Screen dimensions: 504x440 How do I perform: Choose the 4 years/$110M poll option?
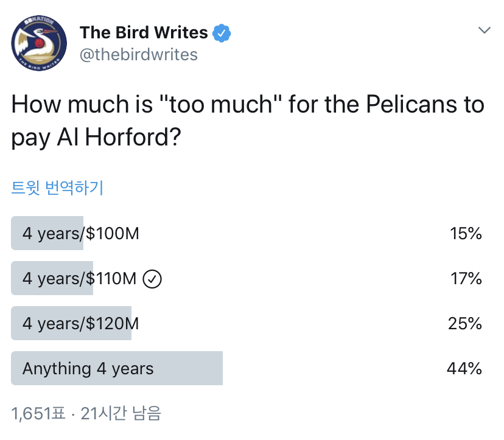pos(80,279)
